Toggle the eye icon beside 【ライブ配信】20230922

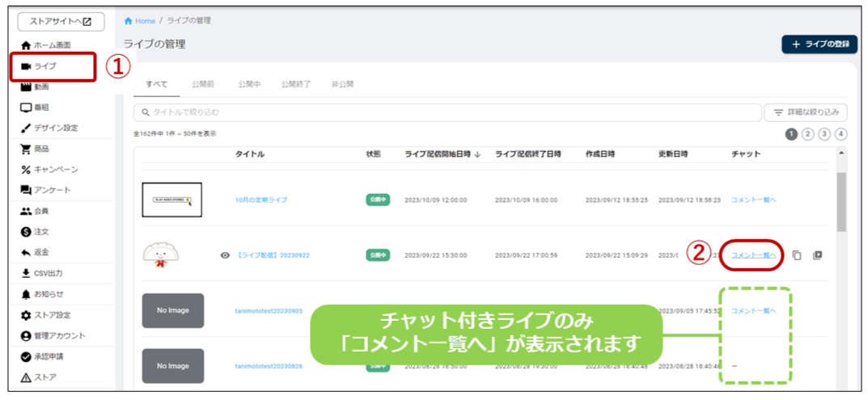click(225, 255)
